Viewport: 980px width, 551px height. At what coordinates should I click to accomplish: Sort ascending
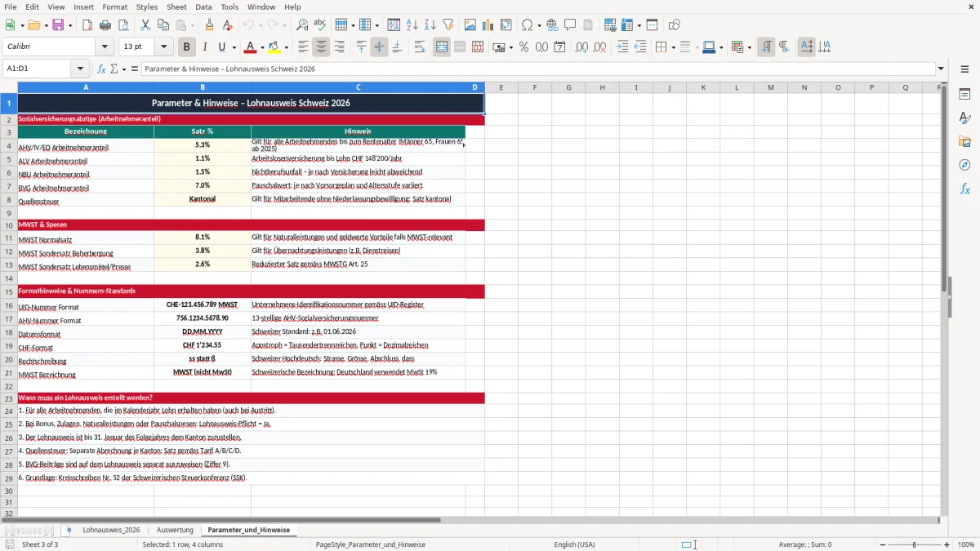click(x=412, y=25)
